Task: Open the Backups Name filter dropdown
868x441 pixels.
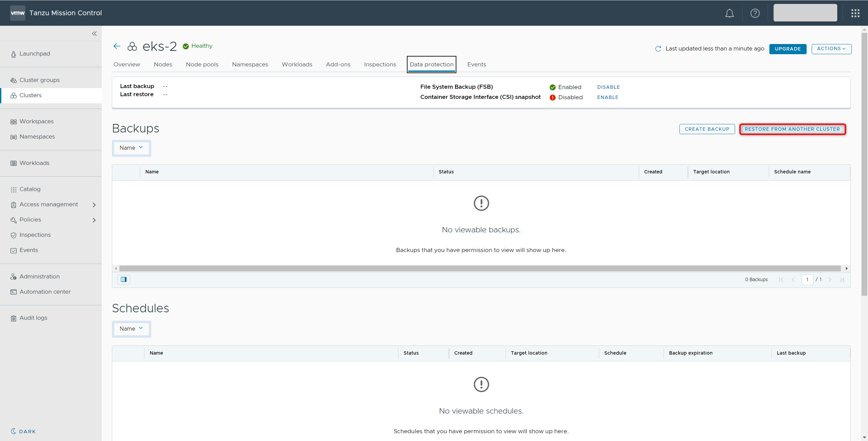Action: (x=131, y=148)
